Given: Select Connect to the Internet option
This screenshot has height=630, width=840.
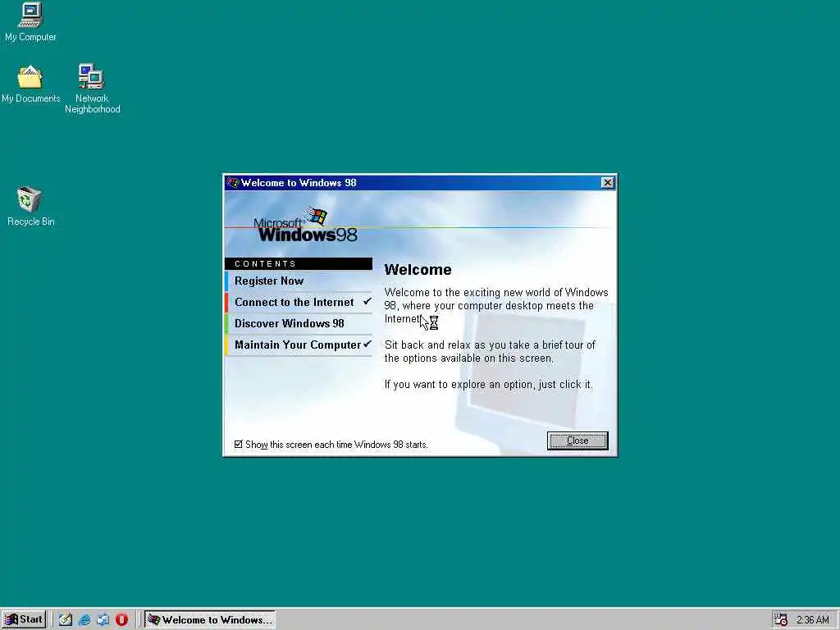Looking at the screenshot, I should 299,302.
